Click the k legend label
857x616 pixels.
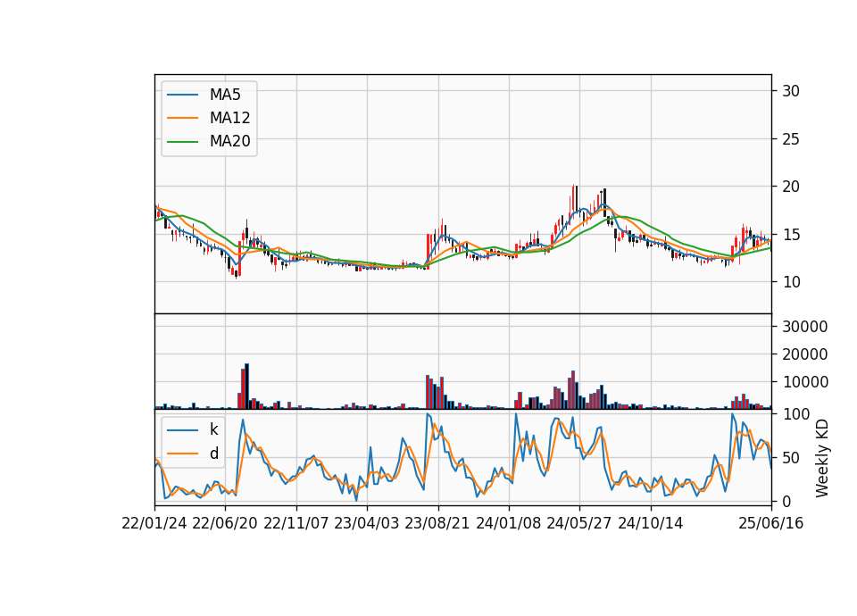[x=213, y=429]
